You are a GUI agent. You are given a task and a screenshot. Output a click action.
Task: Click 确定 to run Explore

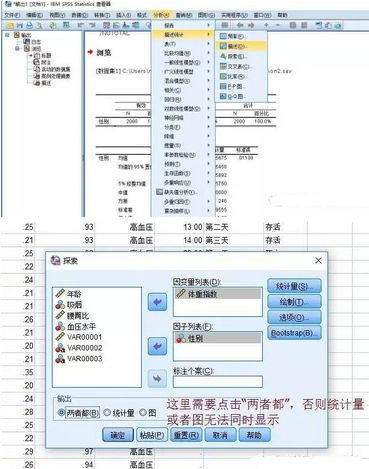pyautogui.click(x=118, y=435)
